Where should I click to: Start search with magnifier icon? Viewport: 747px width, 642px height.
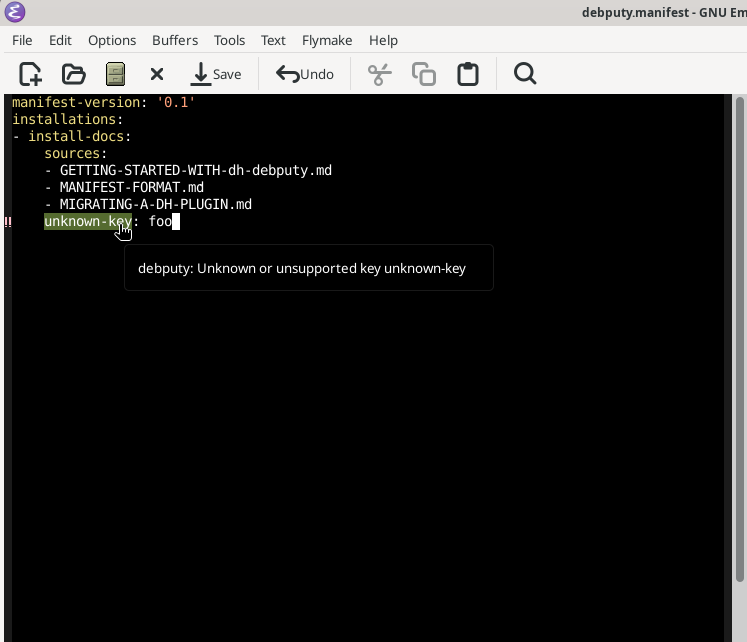525,74
